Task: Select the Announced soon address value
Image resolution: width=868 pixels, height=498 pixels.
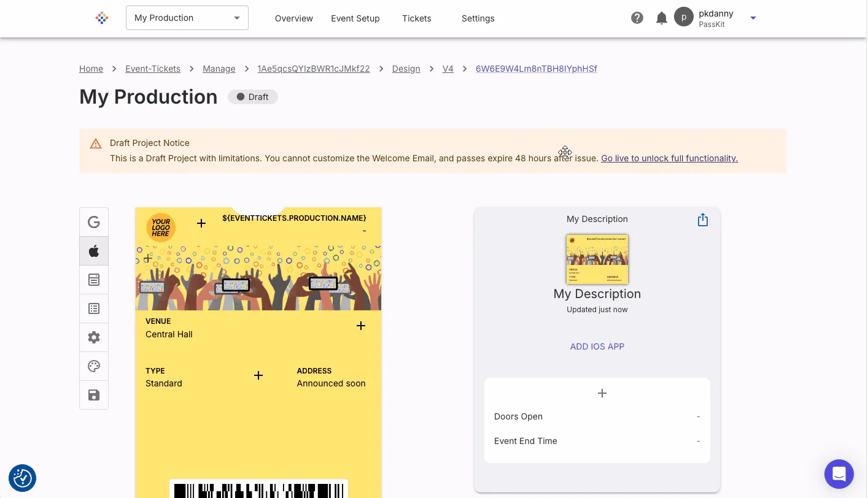Action: [331, 383]
